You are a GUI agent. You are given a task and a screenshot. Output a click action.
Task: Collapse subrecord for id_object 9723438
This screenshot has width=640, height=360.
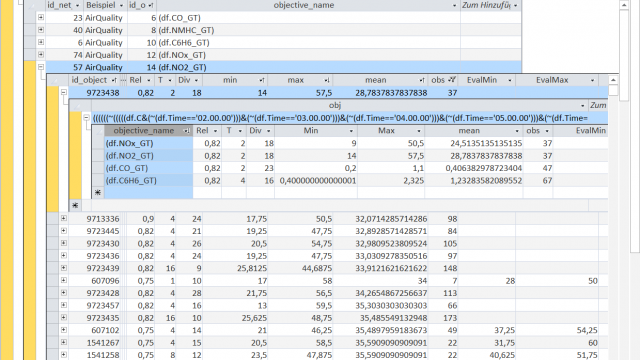coord(64,92)
